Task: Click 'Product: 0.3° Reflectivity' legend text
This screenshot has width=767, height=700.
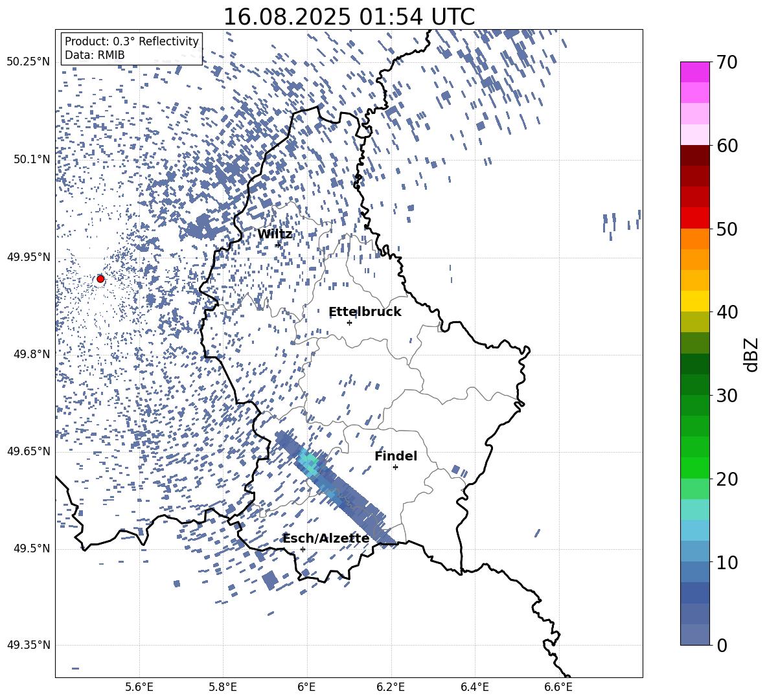Action: [x=132, y=41]
